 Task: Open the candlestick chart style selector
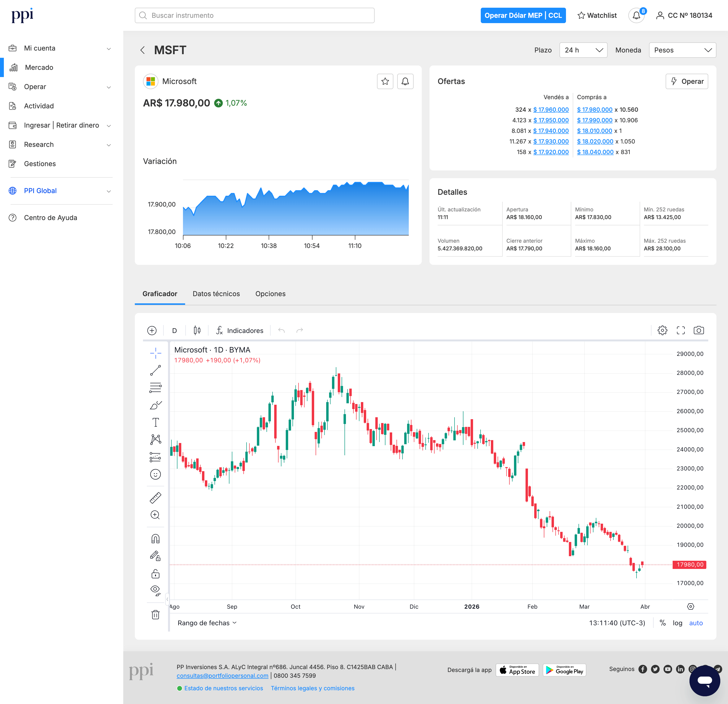(197, 330)
